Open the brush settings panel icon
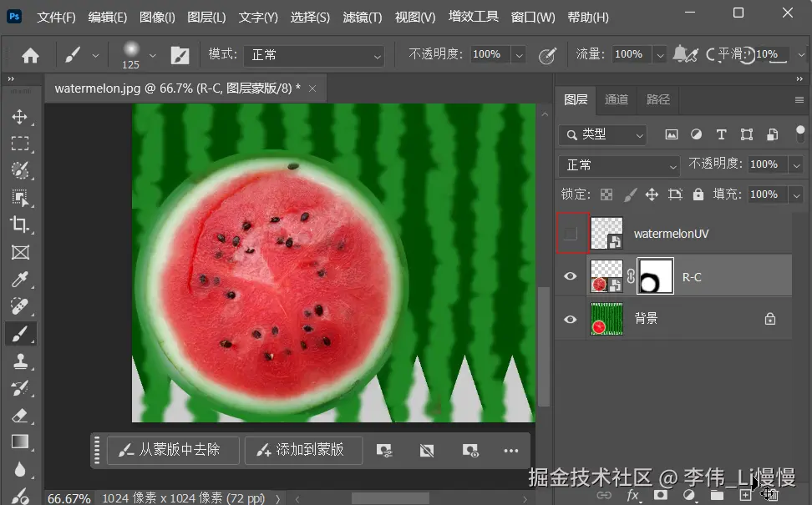This screenshot has height=505, width=812. point(180,55)
